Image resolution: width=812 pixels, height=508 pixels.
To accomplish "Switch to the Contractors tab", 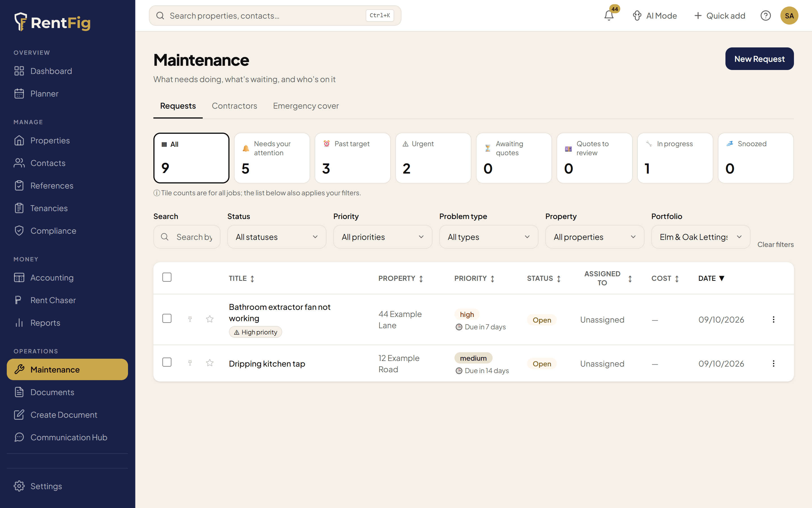I will click(234, 106).
